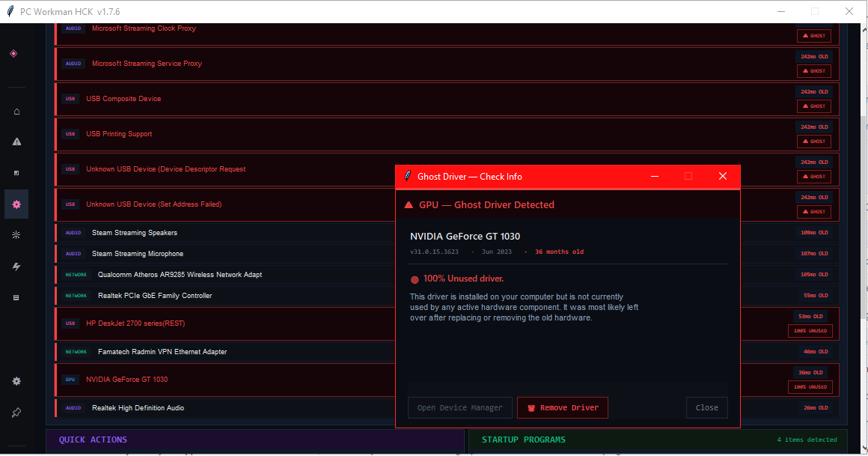Click 100% UNUSED badge for NVIDIA GeForce GT 1030

click(x=810, y=387)
